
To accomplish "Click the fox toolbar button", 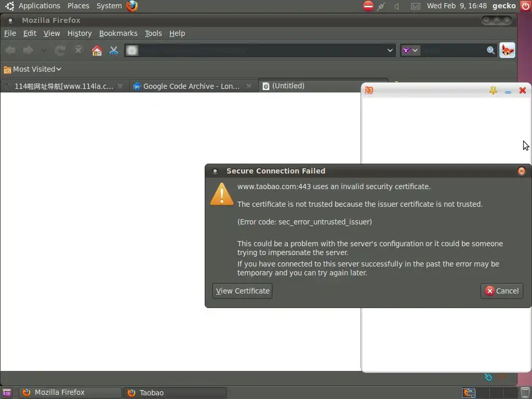I will (507, 50).
